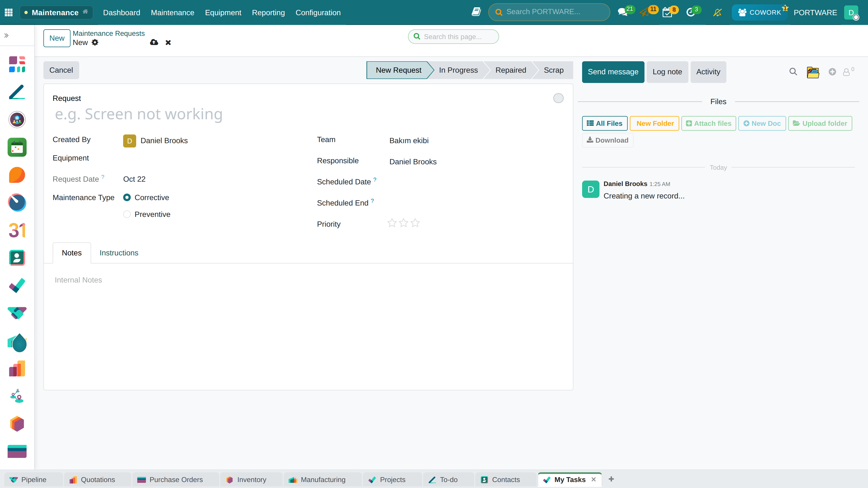868x488 pixels.
Task: Move status to In Progress stage
Action: coord(458,70)
